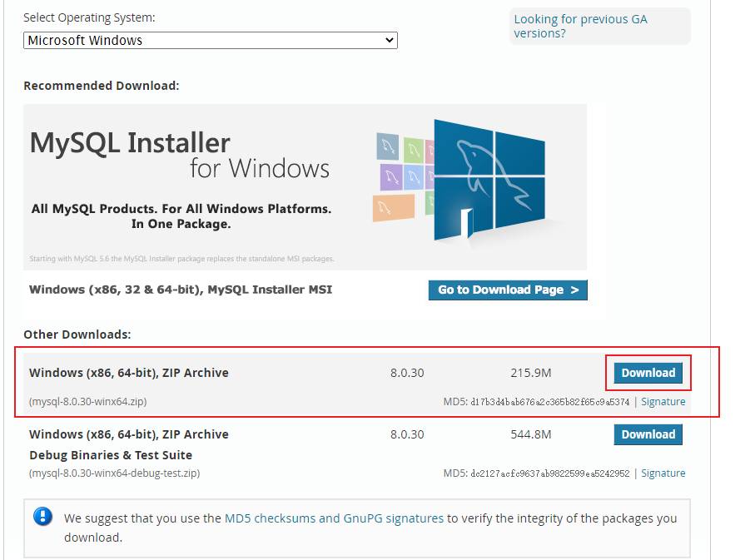
Task: Click the 215.9M file size text
Action: (530, 373)
